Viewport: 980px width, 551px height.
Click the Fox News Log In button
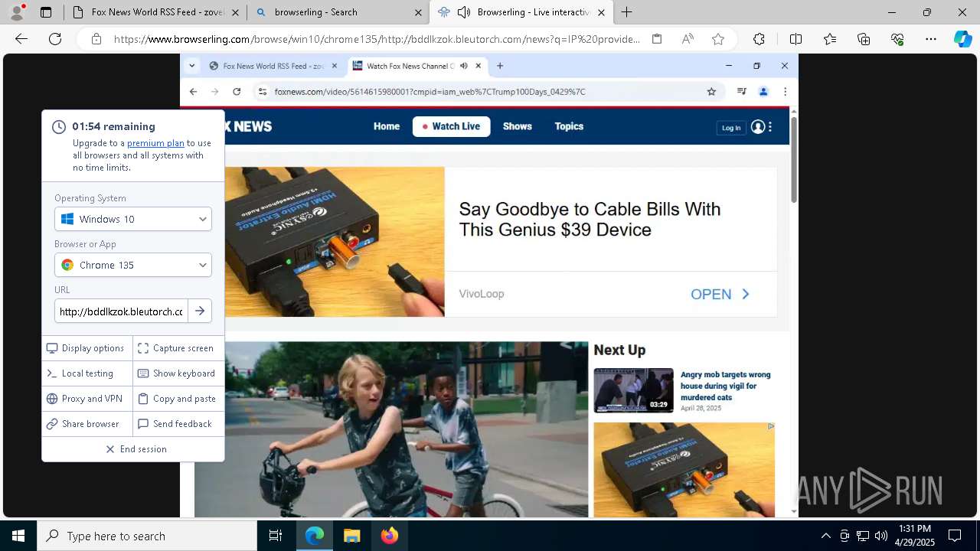click(x=731, y=128)
